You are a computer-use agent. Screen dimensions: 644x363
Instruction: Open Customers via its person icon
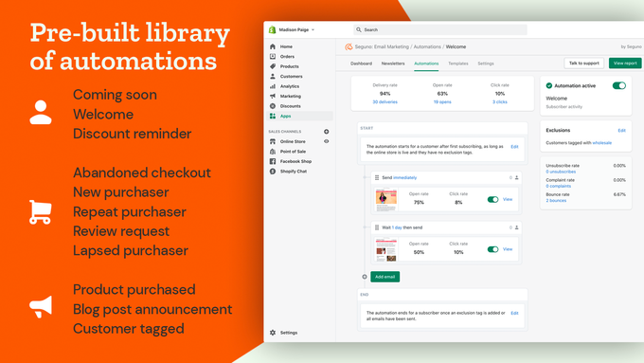pyautogui.click(x=273, y=76)
